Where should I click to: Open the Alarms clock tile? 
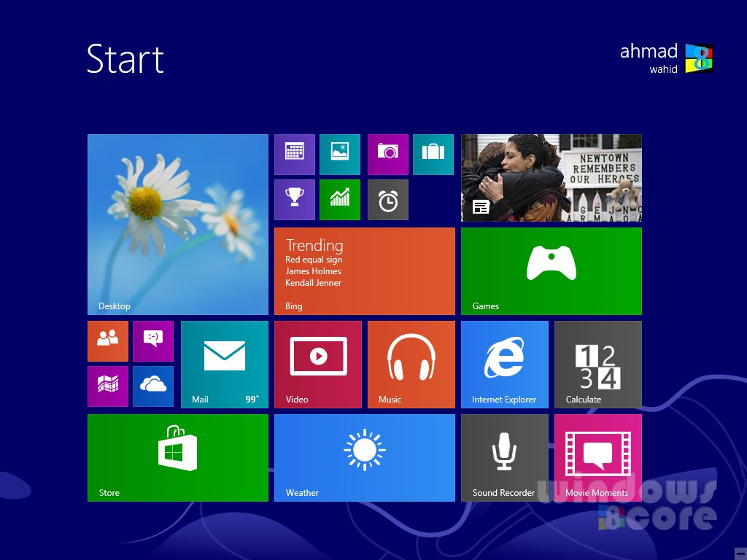[x=387, y=200]
